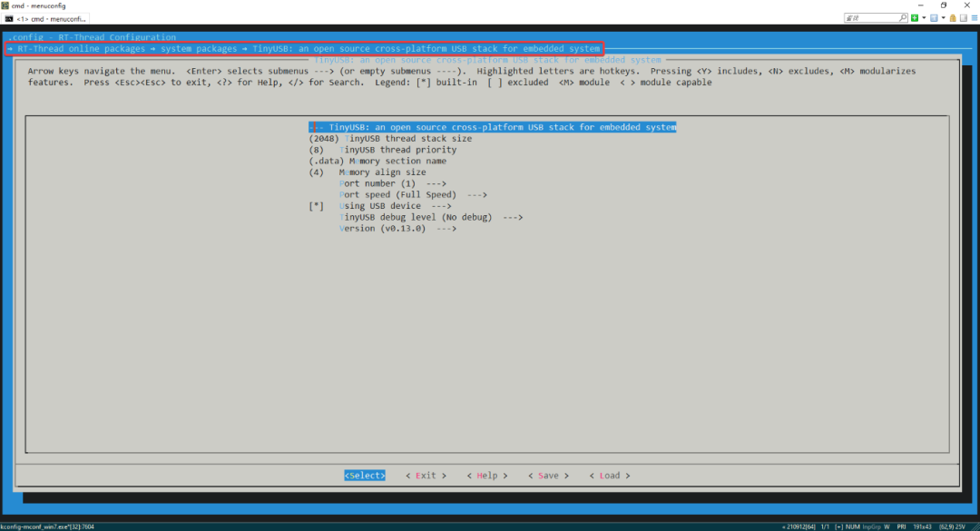Click 'system packages' in the breadcrumb path
Image resolution: width=980 pixels, height=531 pixels.
199,48
